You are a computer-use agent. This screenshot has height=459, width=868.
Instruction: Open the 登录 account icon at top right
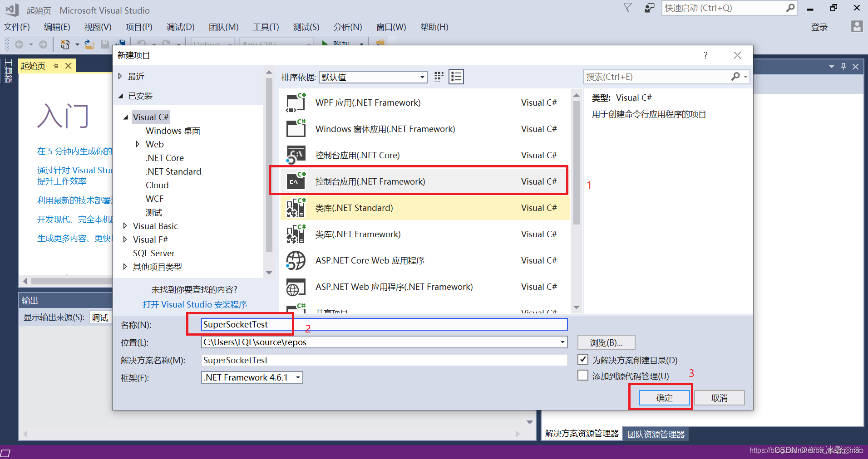click(x=857, y=27)
